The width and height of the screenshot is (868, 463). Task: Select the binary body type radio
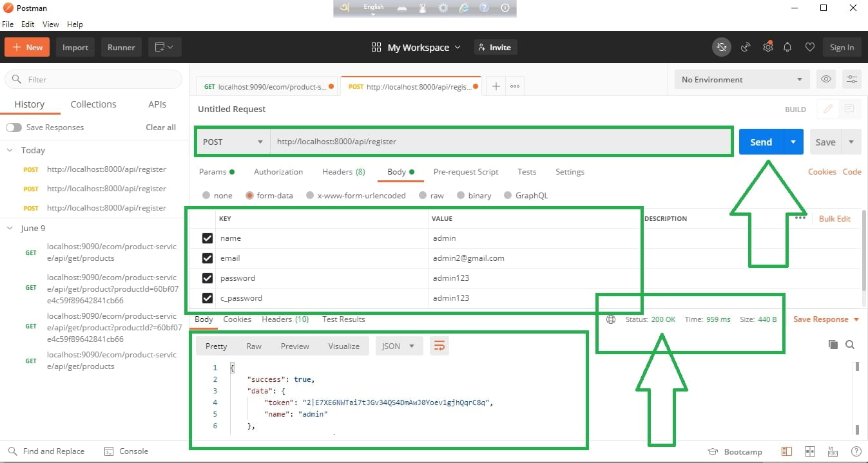tap(461, 195)
